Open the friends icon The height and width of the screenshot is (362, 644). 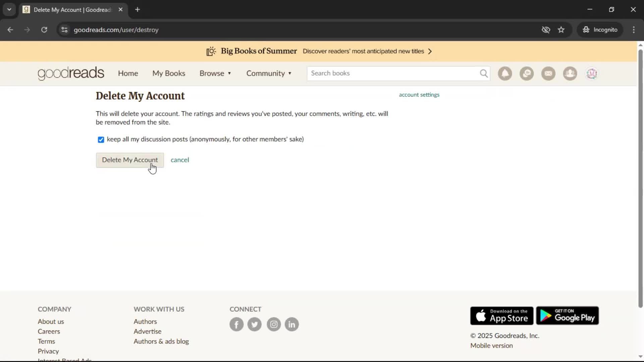pos(570,73)
